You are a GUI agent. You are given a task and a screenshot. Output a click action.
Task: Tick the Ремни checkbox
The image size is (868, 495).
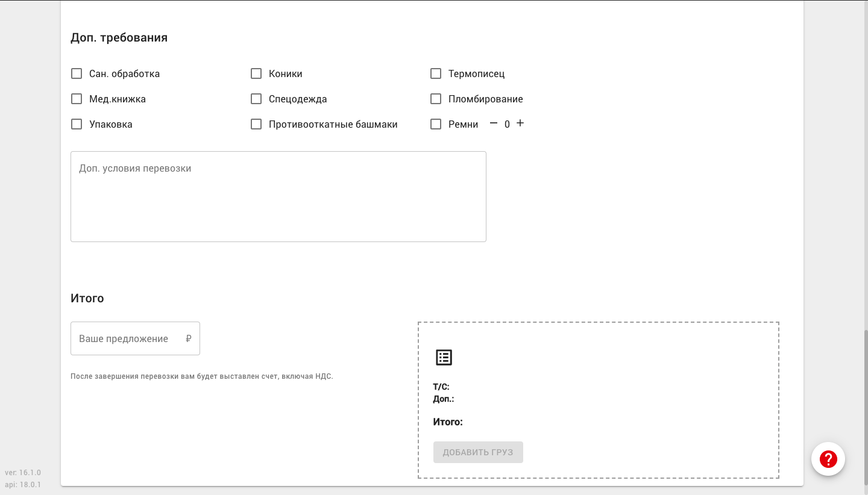pyautogui.click(x=436, y=124)
